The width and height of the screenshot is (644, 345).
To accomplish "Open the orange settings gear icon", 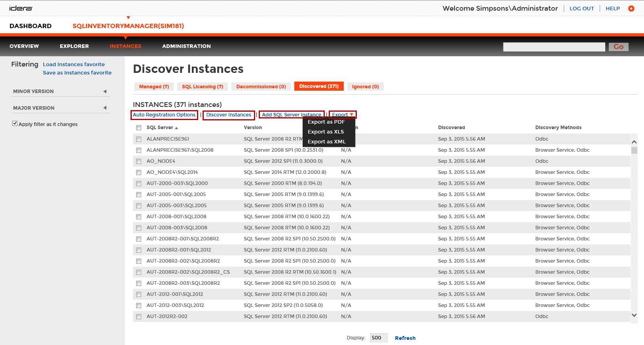I will tap(631, 8).
